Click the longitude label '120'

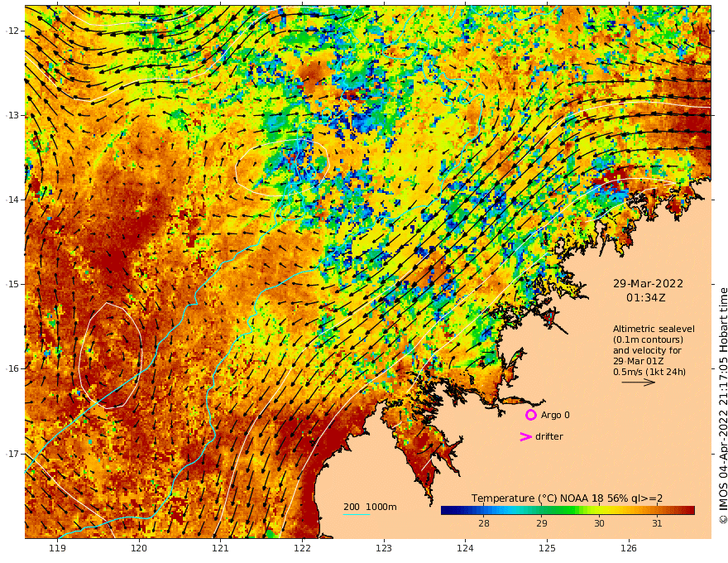[139, 549]
